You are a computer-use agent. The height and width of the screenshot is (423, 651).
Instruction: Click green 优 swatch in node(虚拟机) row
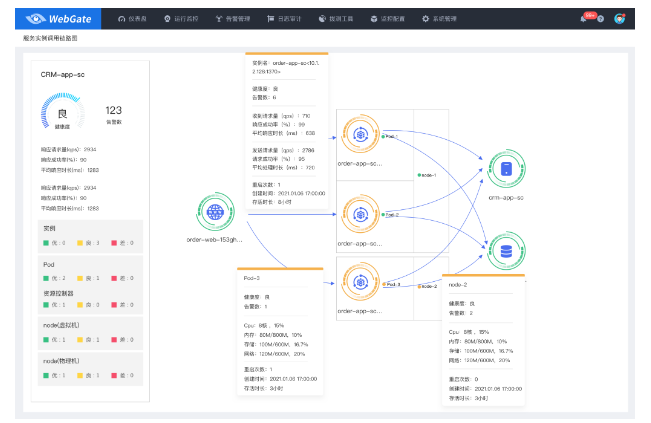pos(46,340)
